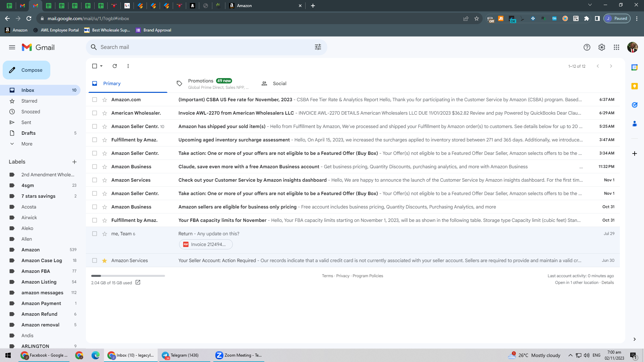The height and width of the screenshot is (362, 644).
Task: Select checkbox for Amazon Business Claude email
Action: 95,167
